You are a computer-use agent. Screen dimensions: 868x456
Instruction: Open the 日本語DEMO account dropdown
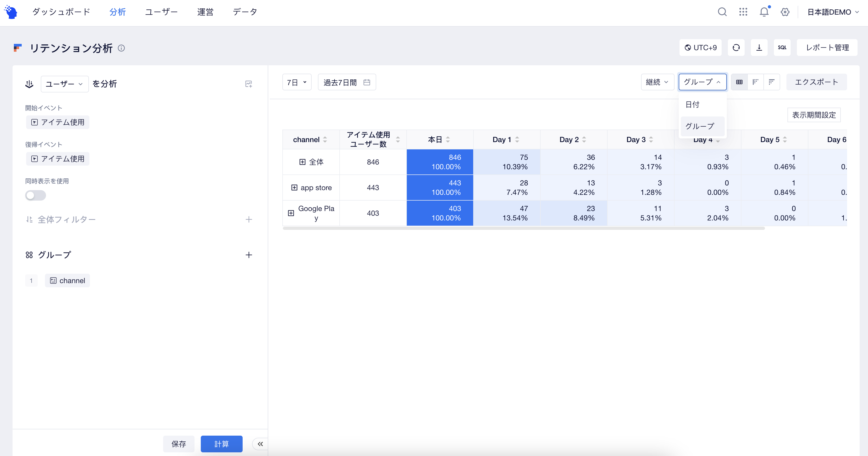(833, 12)
